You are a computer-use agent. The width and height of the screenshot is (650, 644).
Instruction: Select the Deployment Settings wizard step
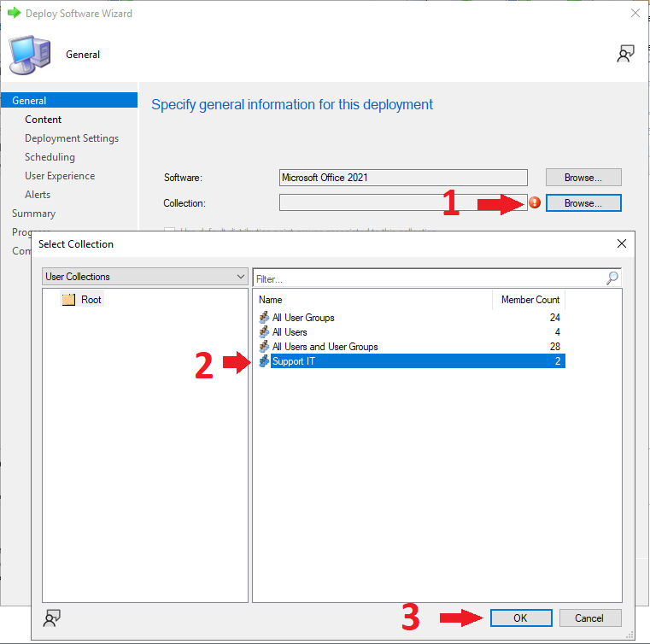coord(72,138)
